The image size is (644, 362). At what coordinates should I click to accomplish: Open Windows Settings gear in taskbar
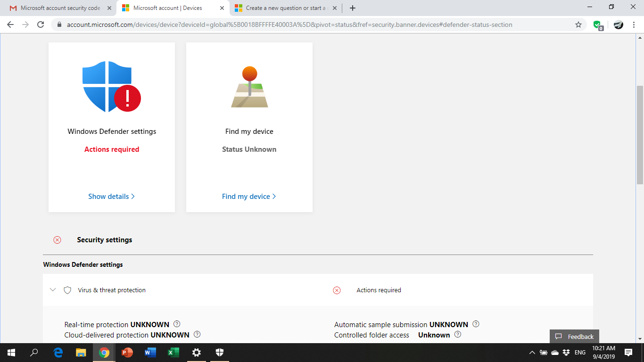point(197,353)
